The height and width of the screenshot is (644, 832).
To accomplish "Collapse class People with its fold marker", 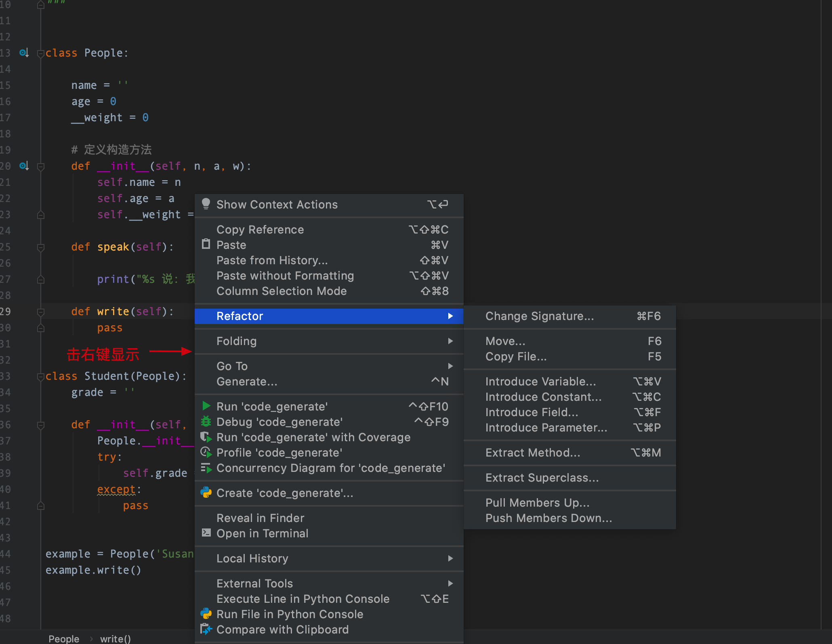I will pos(40,53).
